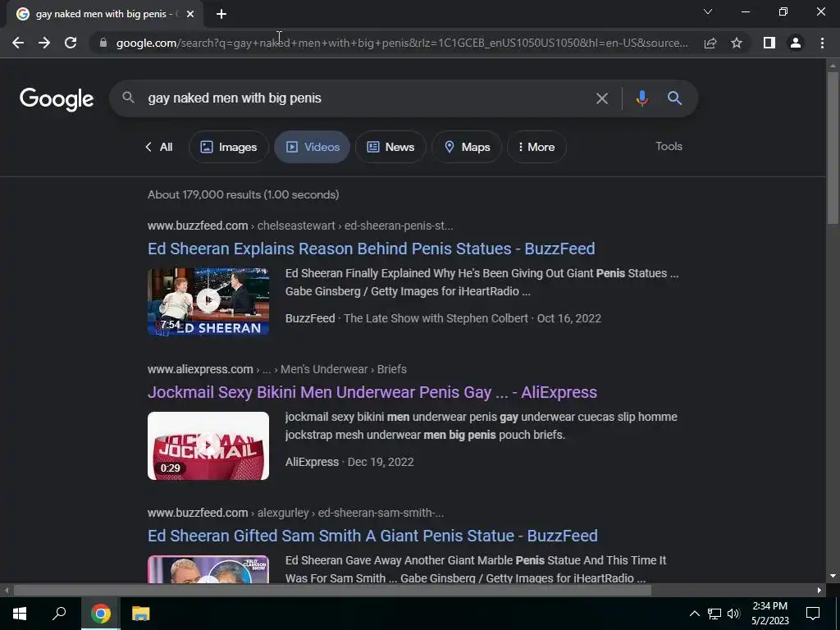Open 'Ed Sheeran Explains Reason Behind Penis Statues' link
The height and width of the screenshot is (630, 840).
pyautogui.click(x=372, y=249)
